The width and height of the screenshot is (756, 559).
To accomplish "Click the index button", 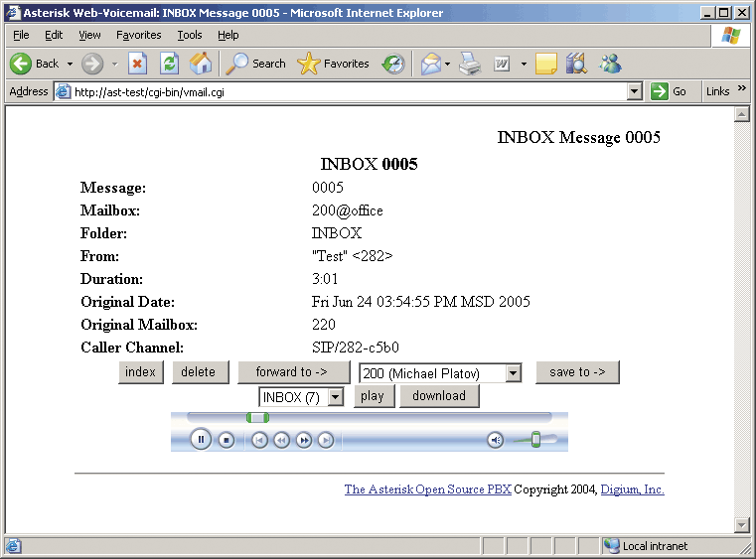I will tap(141, 372).
